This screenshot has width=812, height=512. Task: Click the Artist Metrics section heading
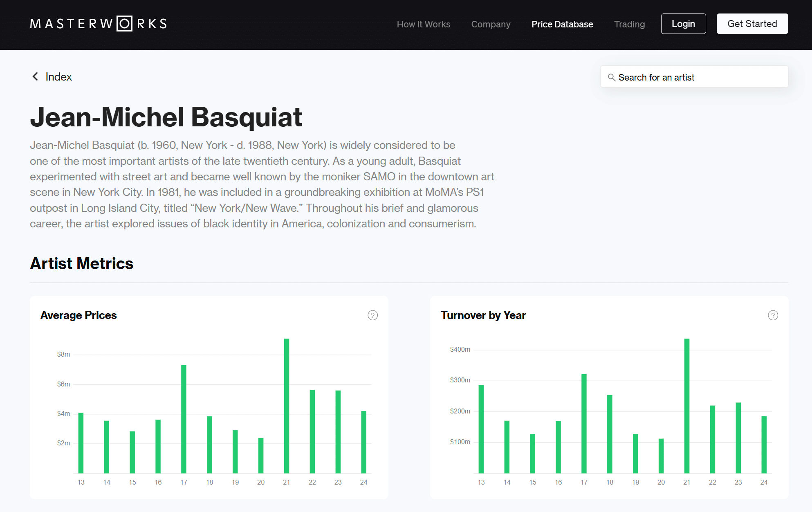82,263
